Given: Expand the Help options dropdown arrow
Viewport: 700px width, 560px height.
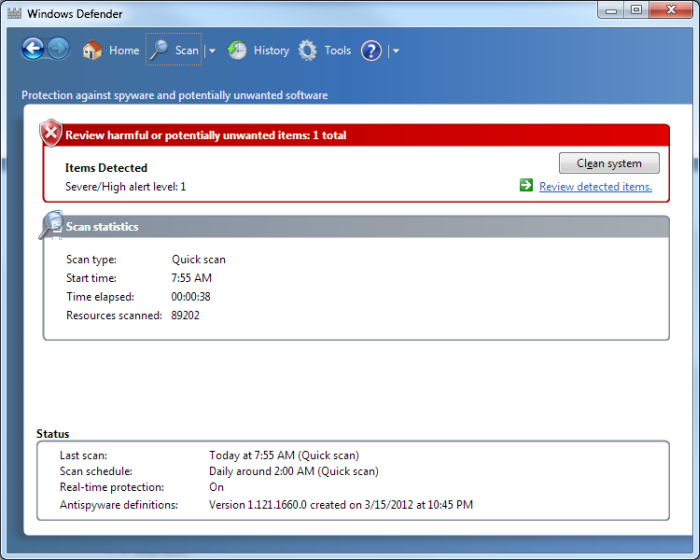Looking at the screenshot, I should coord(396,51).
